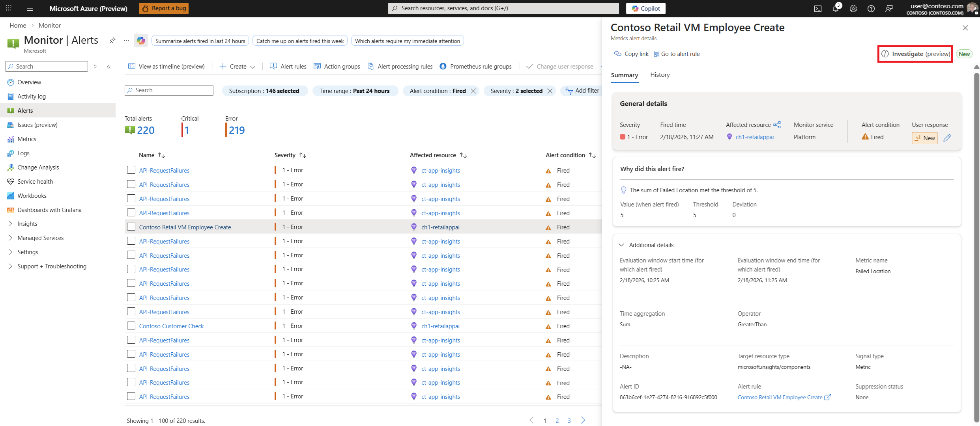This screenshot has width=980, height=426.
Task: Click the edit user response pencil icon
Action: point(947,138)
